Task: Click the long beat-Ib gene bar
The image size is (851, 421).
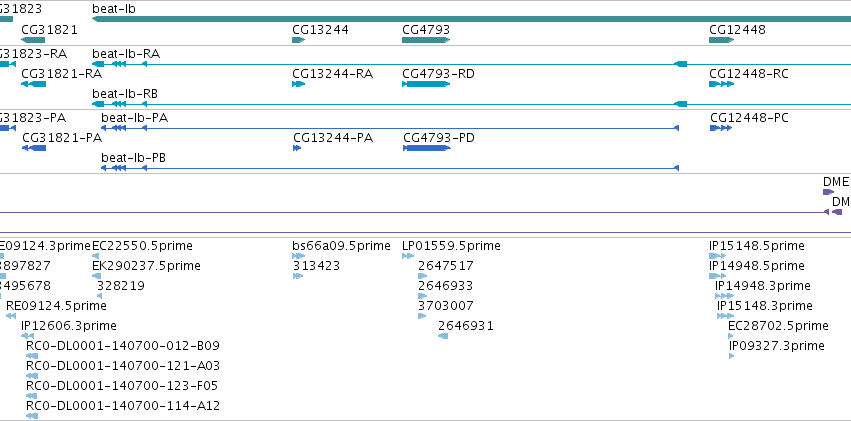Action: click(x=471, y=19)
